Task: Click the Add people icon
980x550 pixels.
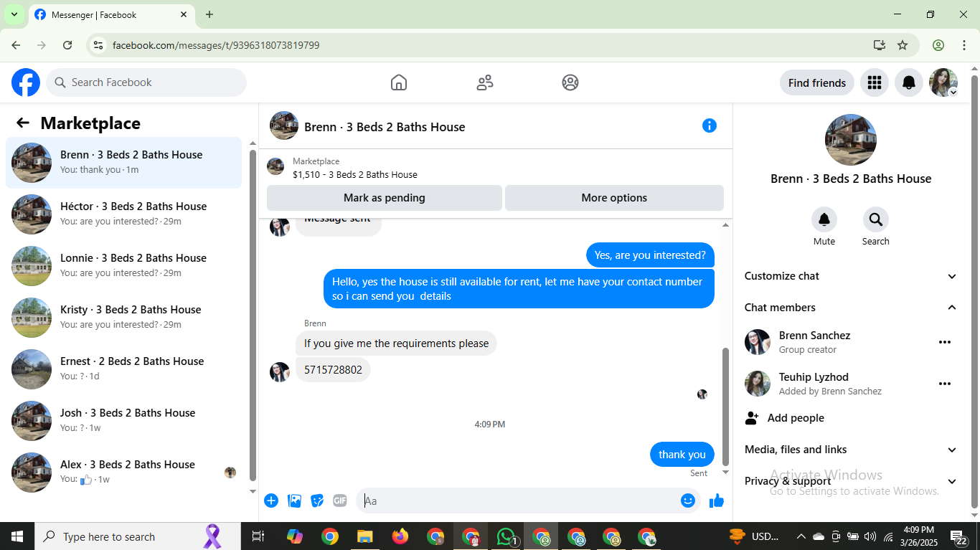Action: click(752, 418)
